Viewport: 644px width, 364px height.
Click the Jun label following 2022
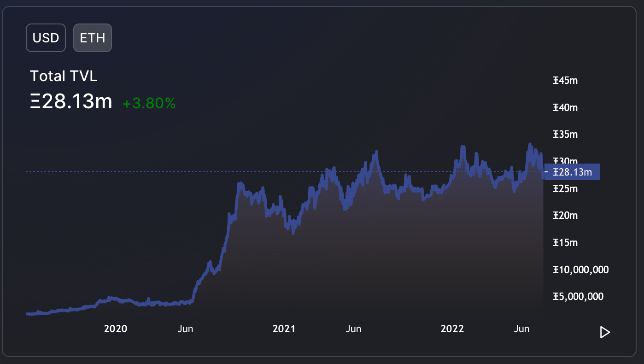521,329
